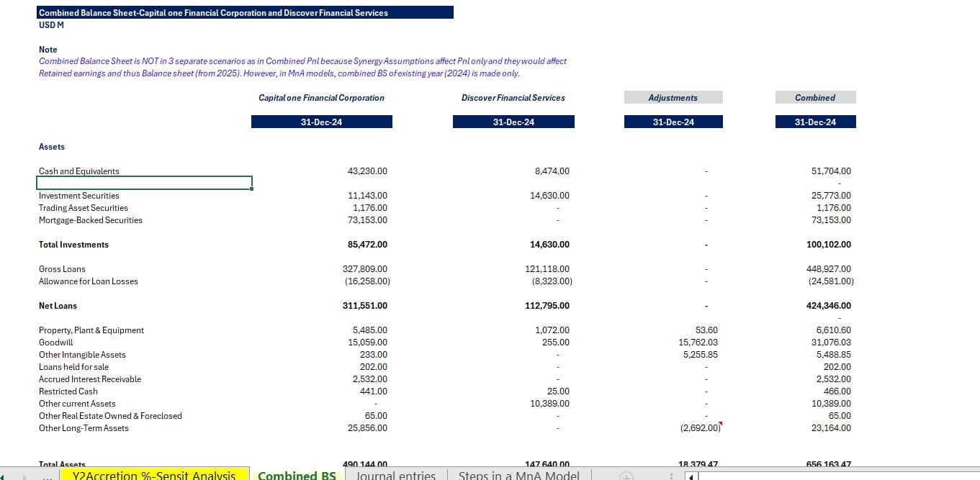Select the USD M cell
Image resolution: width=980 pixels, height=480 pixels.
click(x=51, y=24)
